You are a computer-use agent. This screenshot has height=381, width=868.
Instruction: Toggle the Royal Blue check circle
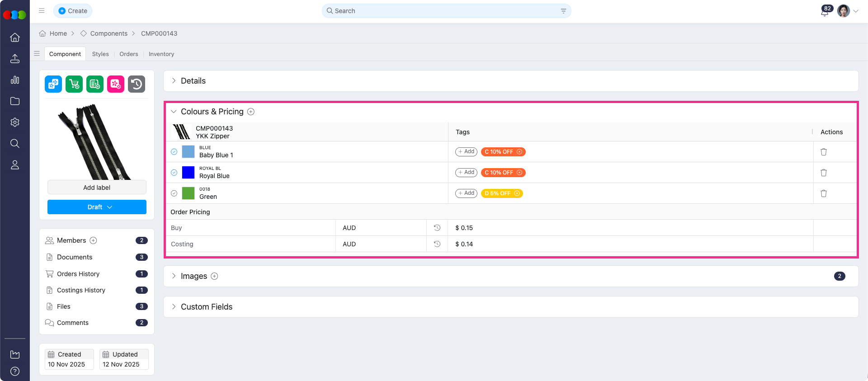tap(174, 173)
